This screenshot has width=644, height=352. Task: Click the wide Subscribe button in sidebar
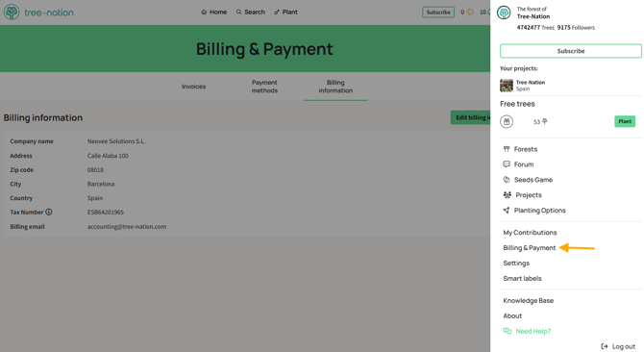[x=571, y=51]
